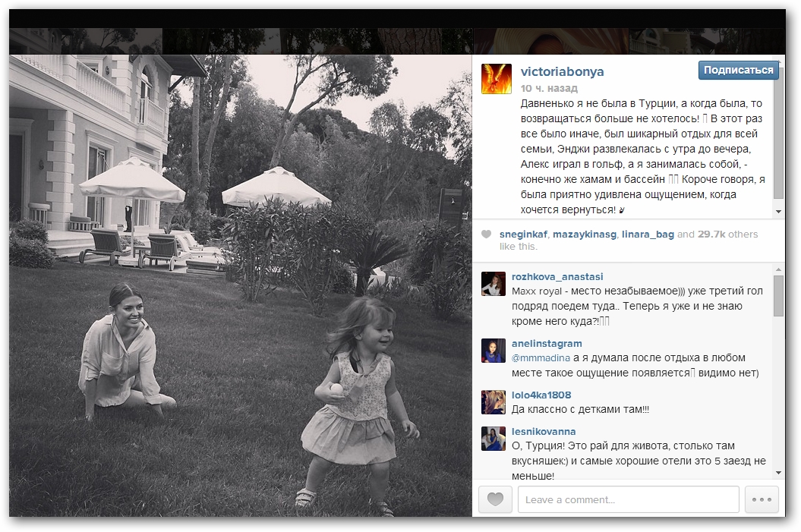Open the sneginkaf liker profile link
The width and height of the screenshot is (801, 532).
point(523,235)
